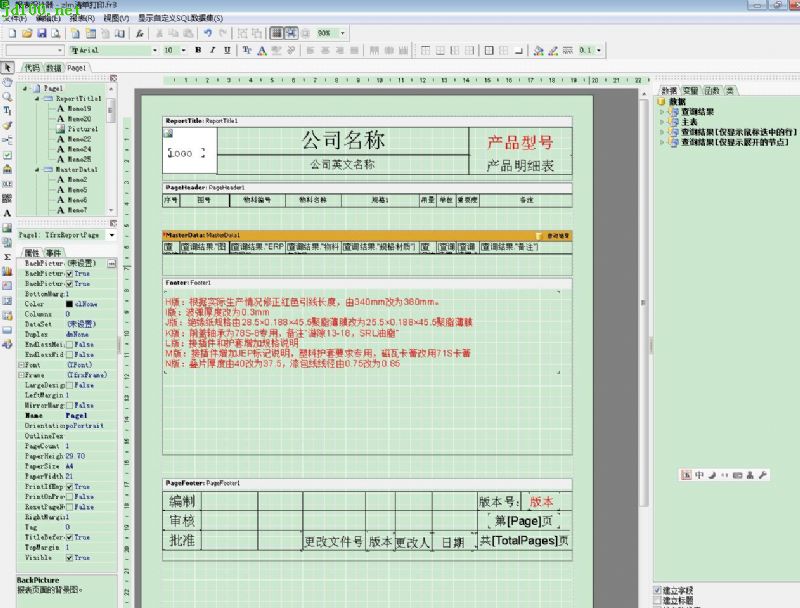This screenshot has width=800, height=608.
Task: Toggle EndlessWidth False checkbox
Action: 69,354
